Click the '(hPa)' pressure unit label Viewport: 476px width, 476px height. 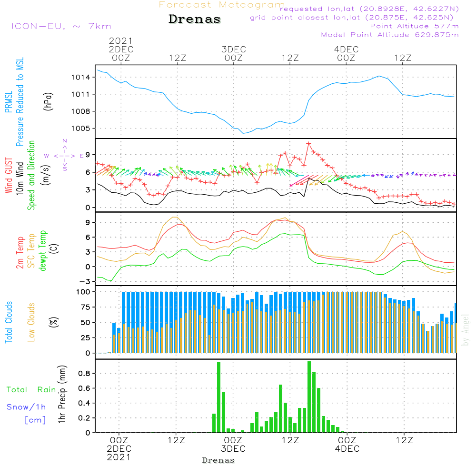coord(48,101)
